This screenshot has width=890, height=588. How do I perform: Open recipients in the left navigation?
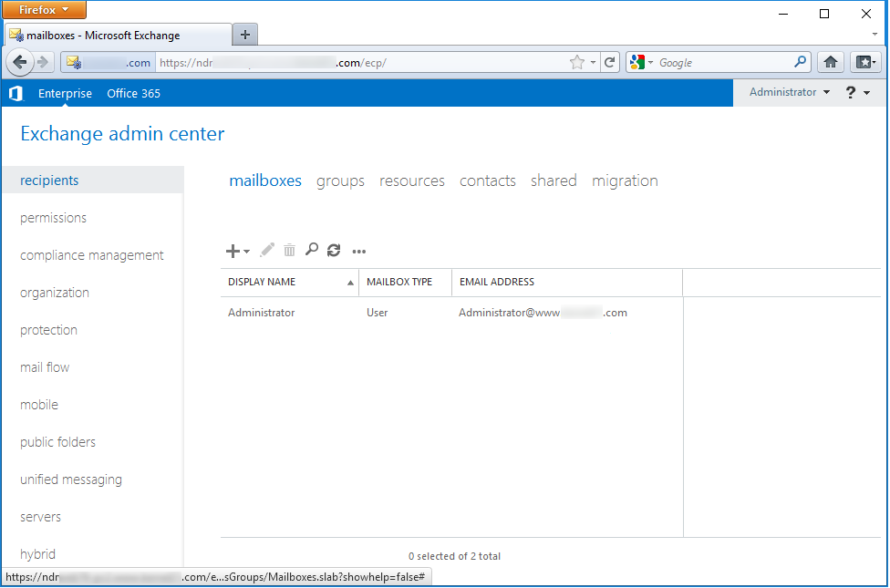click(x=93, y=180)
